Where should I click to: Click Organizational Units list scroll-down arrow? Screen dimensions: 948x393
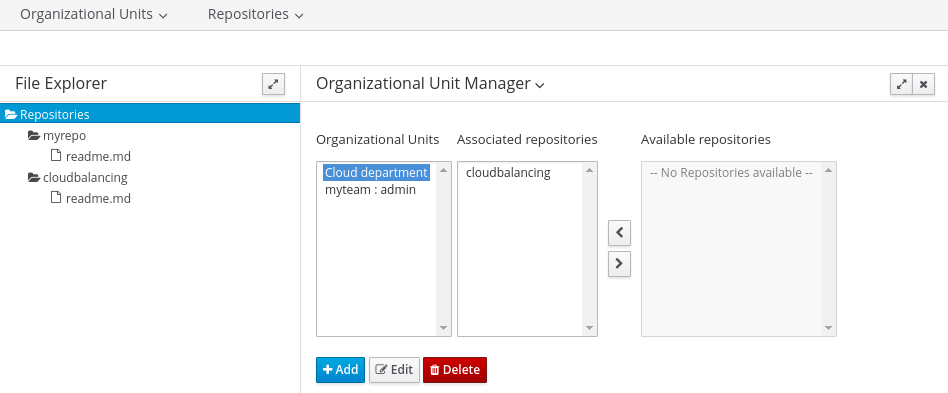443,328
